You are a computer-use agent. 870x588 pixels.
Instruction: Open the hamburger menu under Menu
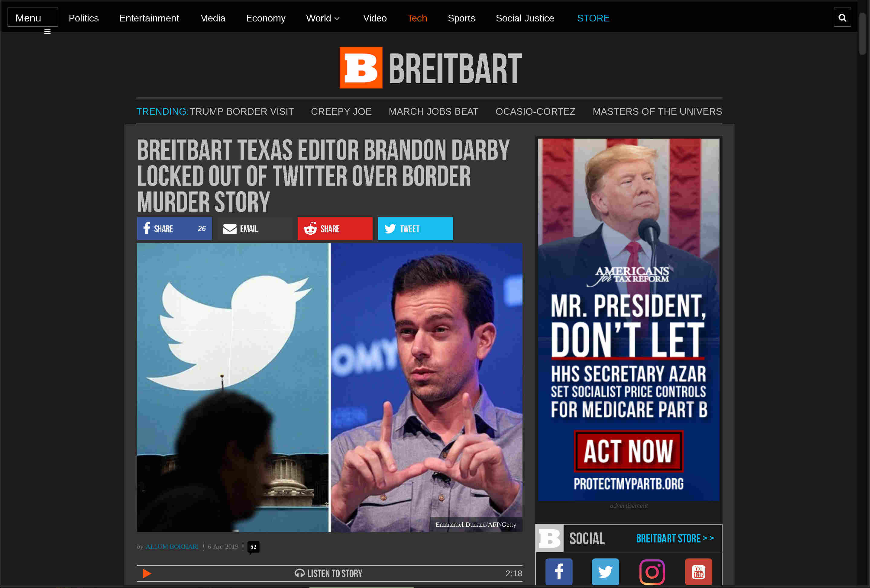click(x=47, y=31)
